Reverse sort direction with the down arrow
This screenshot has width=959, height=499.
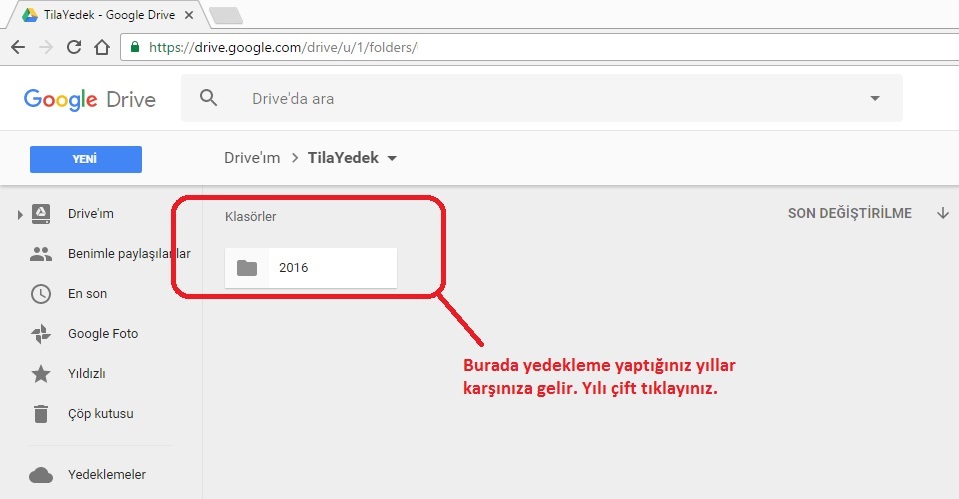(x=943, y=213)
